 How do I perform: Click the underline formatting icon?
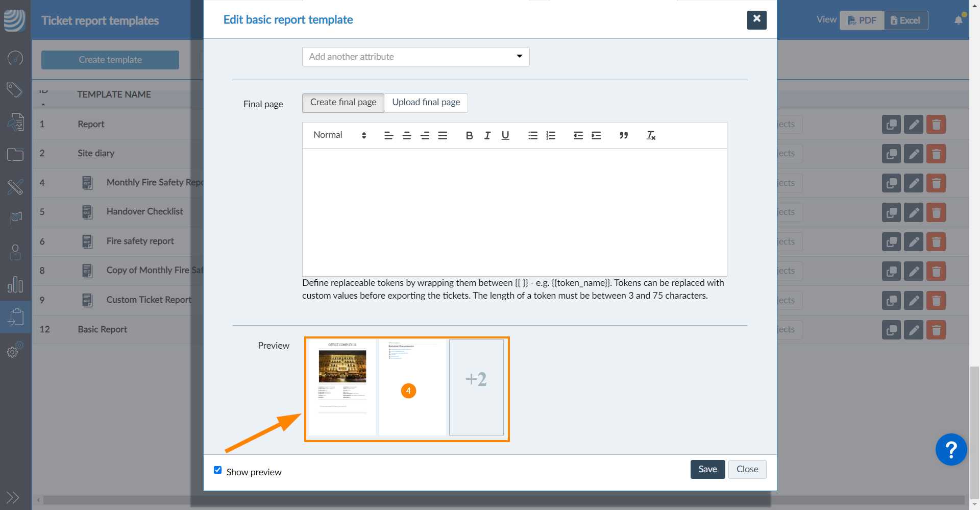click(x=505, y=135)
